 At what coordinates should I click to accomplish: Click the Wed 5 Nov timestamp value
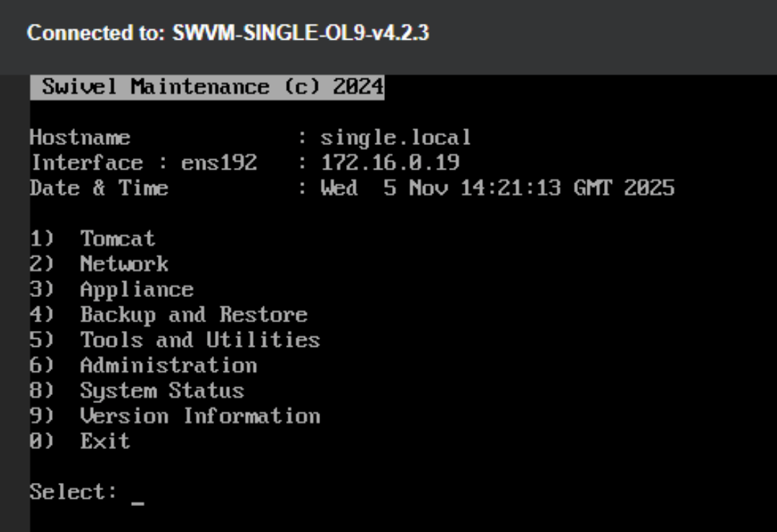[497, 188]
